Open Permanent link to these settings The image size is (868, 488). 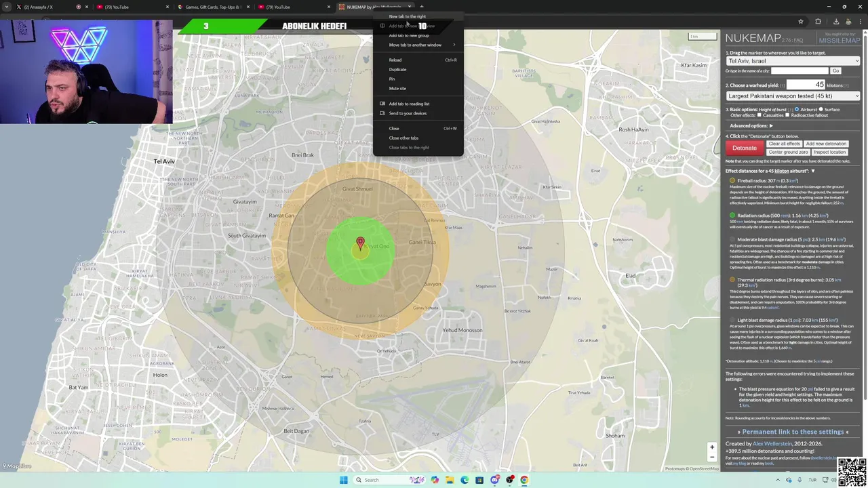[x=793, y=432]
